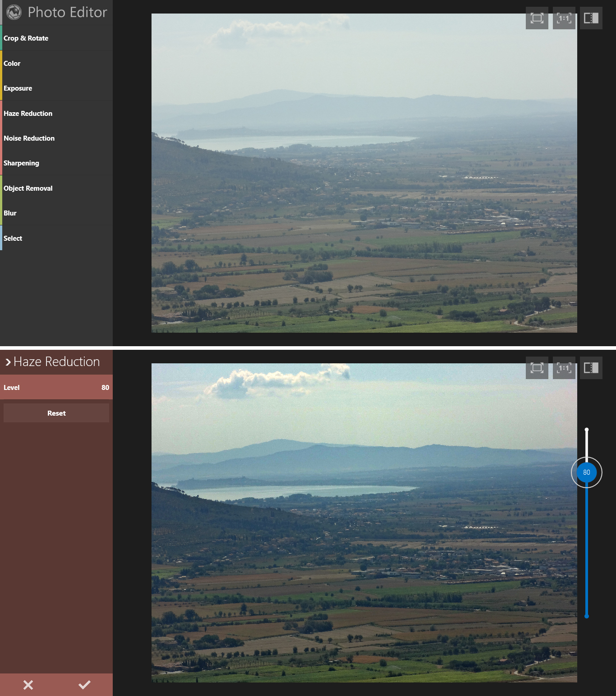Apply haze reduction with the checkmark icon
Viewport: 616px width, 696px height.
pyautogui.click(x=84, y=685)
